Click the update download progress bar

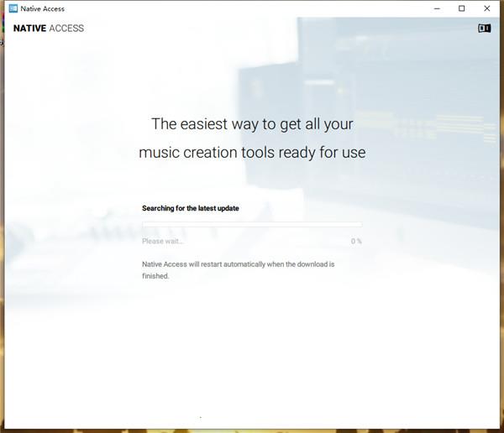tap(252, 224)
